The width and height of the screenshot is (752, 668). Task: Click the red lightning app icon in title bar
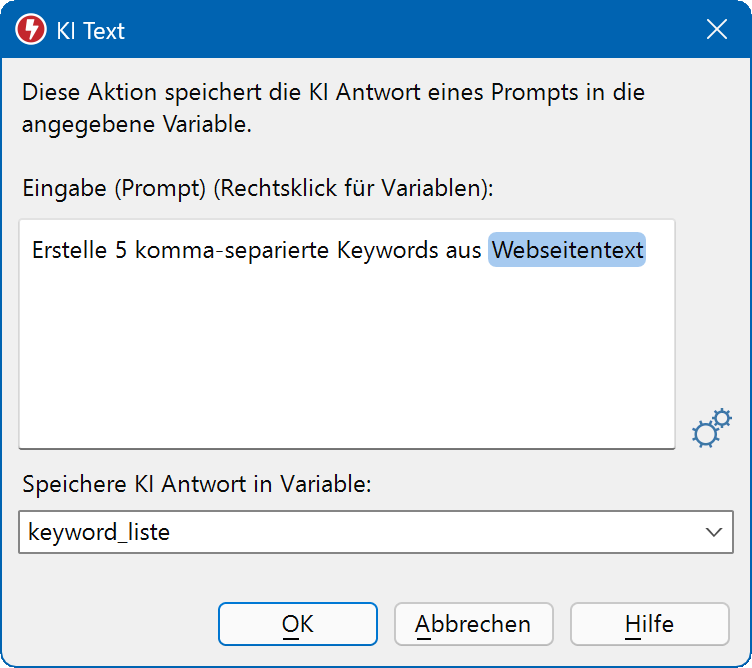pos(31,30)
